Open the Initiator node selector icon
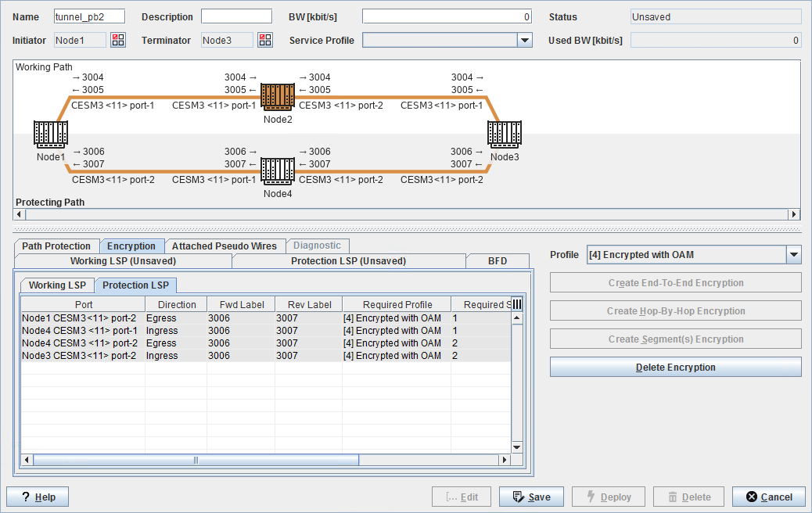The height and width of the screenshot is (513, 812). coord(117,40)
